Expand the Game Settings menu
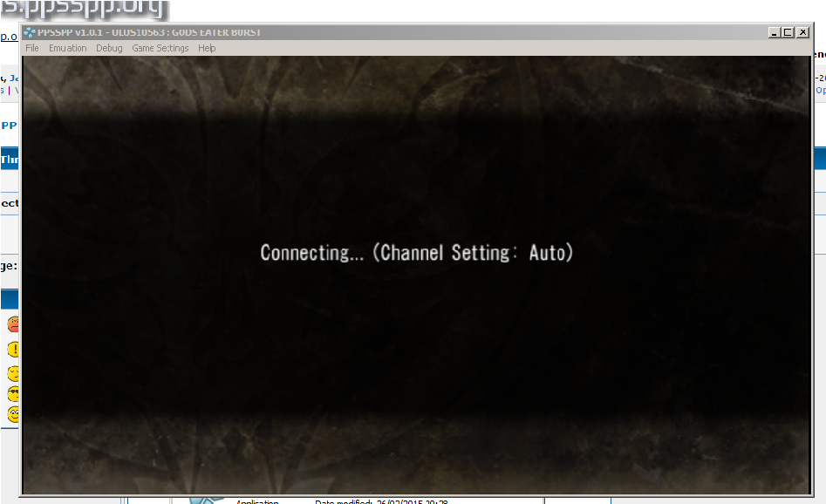This screenshot has height=504, width=826. 160,48
